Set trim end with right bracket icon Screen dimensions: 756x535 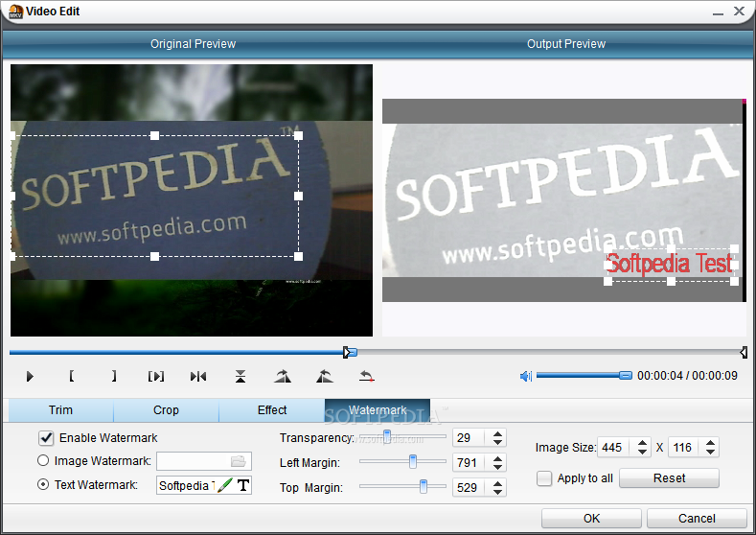(x=114, y=376)
